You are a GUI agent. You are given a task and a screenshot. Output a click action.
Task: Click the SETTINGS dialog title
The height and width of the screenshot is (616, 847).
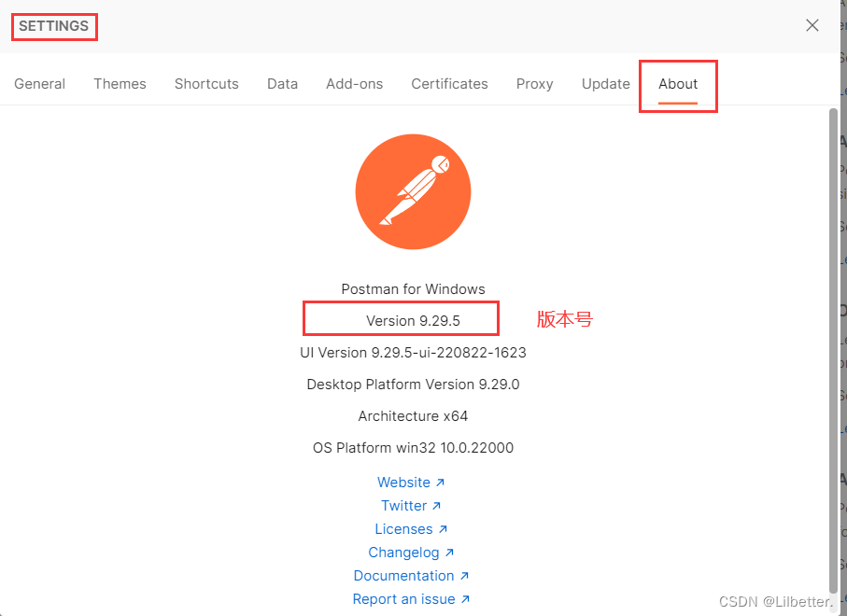53,26
